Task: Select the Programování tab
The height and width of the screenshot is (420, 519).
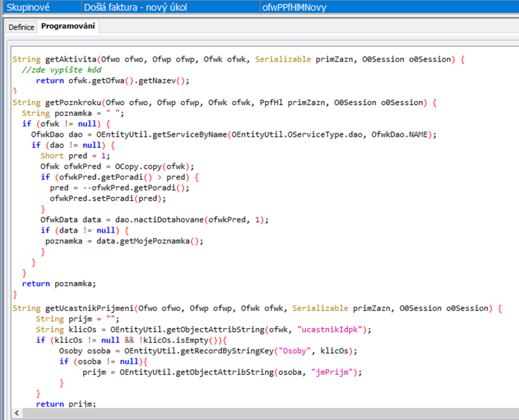Action: tap(68, 27)
